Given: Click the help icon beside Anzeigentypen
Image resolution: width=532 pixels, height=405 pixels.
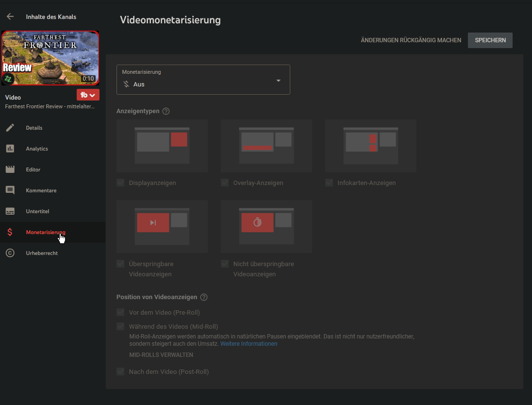Looking at the screenshot, I should point(166,111).
